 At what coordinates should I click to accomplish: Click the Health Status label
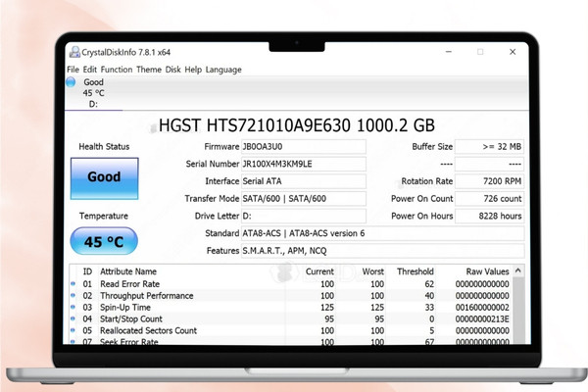[104, 147]
